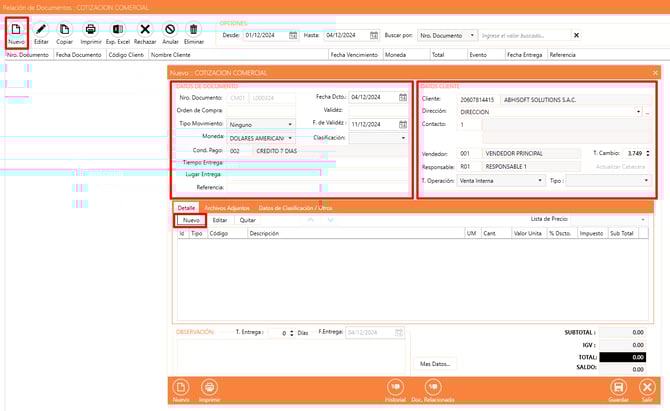Adjust T. Entrega days stepper

(292, 333)
